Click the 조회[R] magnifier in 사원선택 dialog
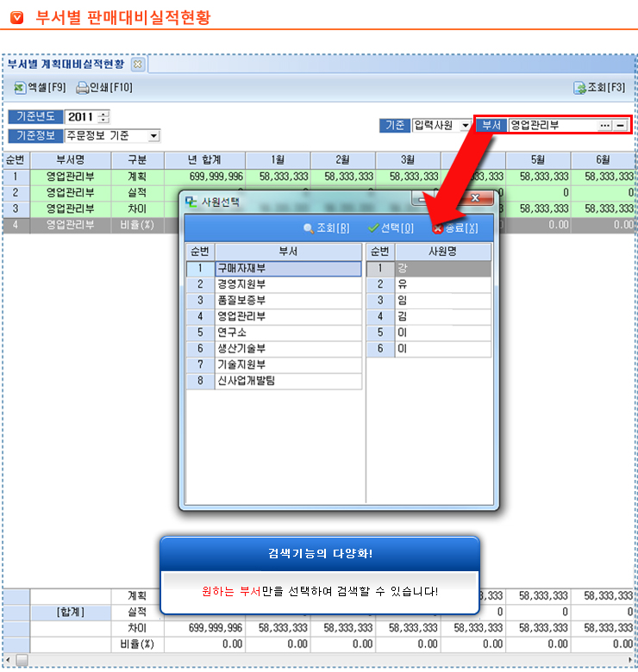This screenshot has height=672, width=638. (308, 228)
